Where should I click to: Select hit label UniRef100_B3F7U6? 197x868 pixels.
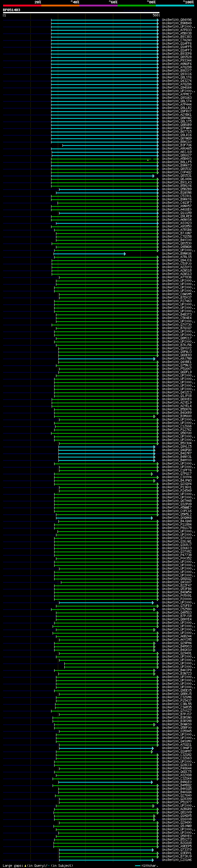[x=177, y=145]
